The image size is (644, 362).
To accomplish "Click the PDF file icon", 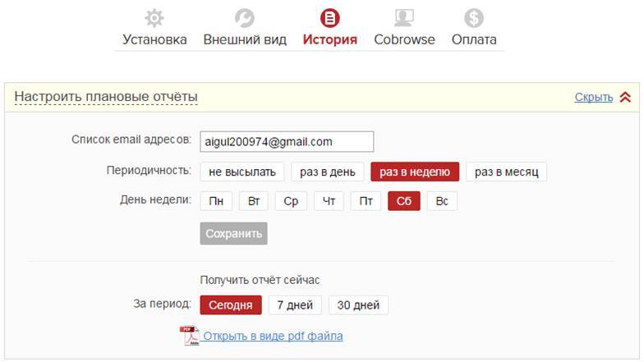I will (x=190, y=336).
